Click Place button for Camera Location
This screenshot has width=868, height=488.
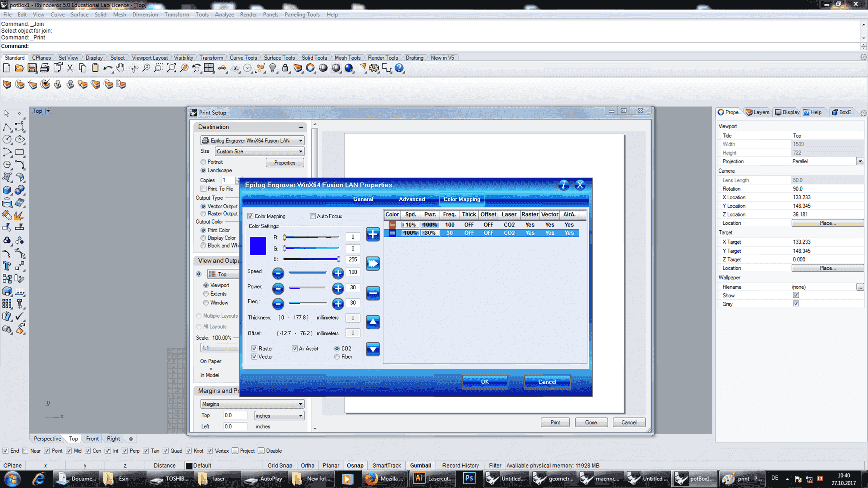827,223
